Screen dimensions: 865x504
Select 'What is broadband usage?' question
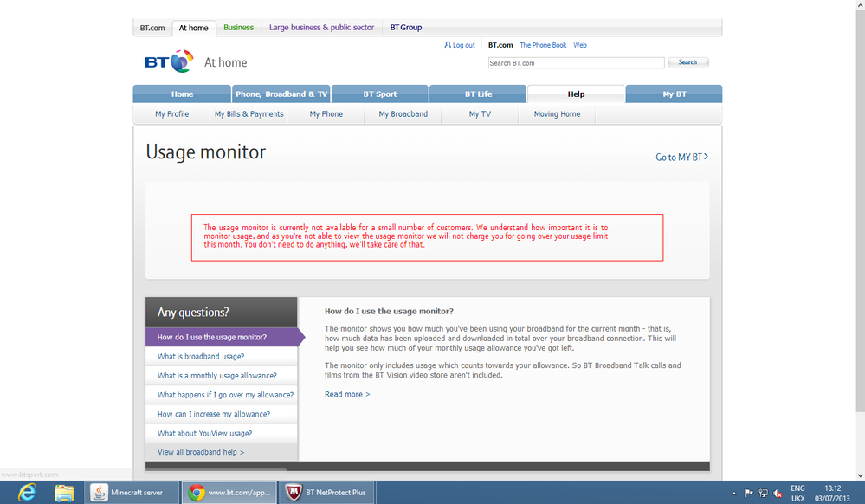click(x=221, y=356)
